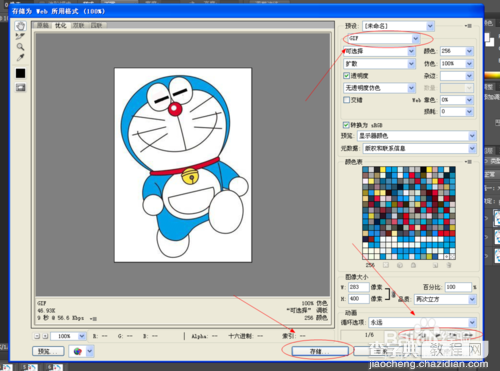
Task: Open the 杂边 matte dropdown
Action: (457, 76)
